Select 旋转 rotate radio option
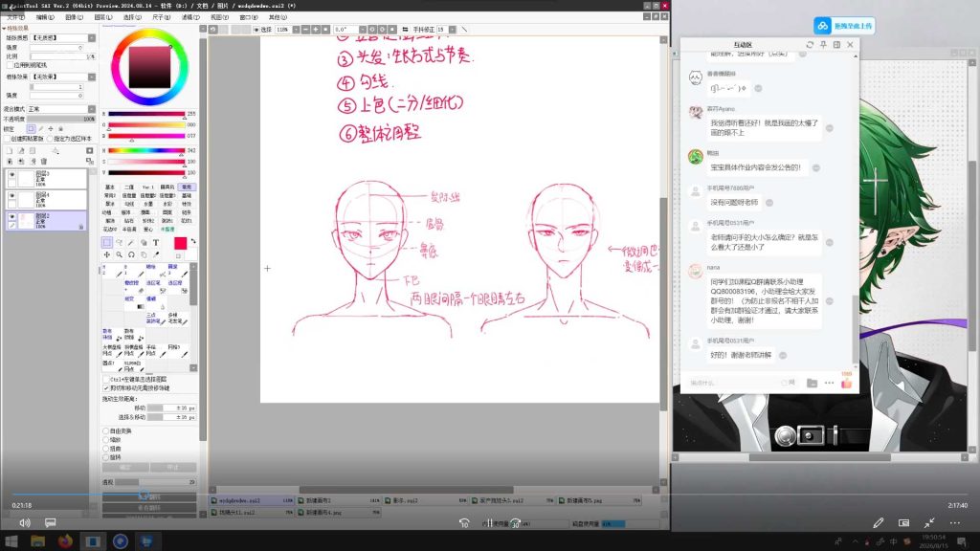Viewport: 980px width, 551px height. click(x=105, y=457)
